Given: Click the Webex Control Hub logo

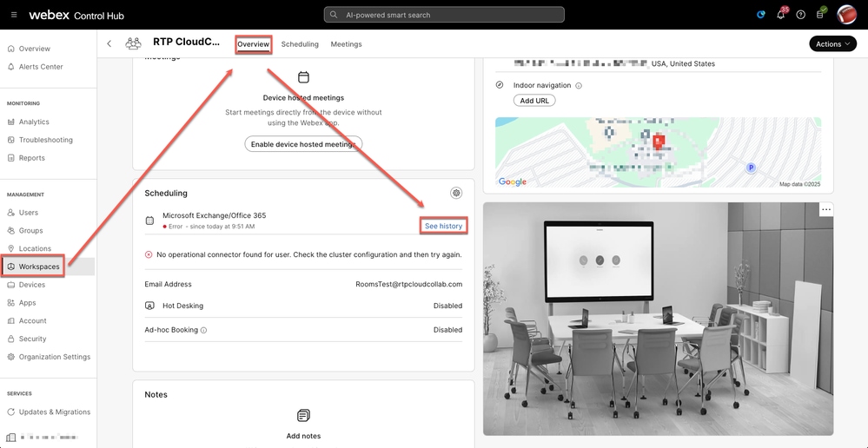Looking at the screenshot, I should (x=76, y=15).
